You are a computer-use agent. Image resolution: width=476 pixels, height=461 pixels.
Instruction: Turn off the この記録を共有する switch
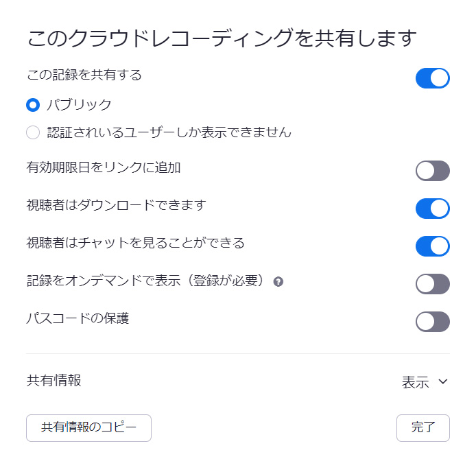coord(432,78)
